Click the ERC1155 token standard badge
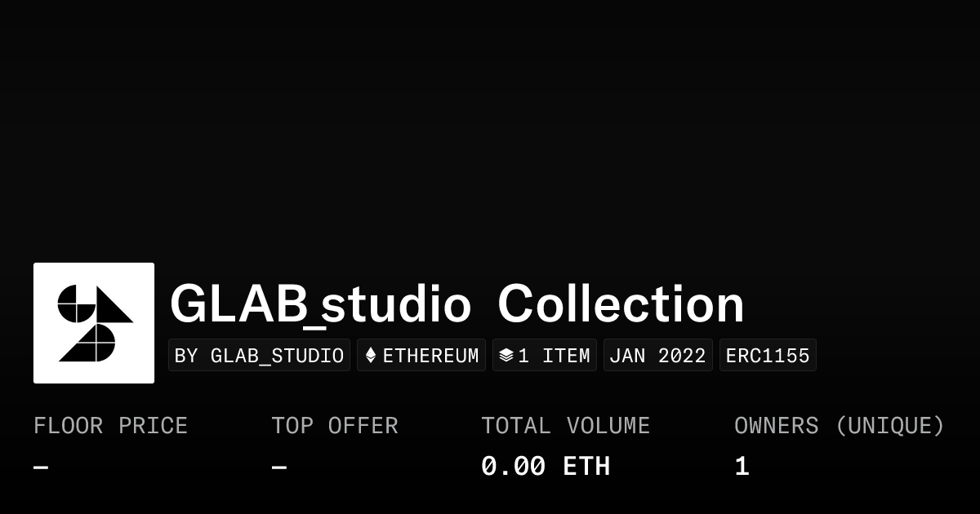980x514 pixels. click(x=768, y=356)
